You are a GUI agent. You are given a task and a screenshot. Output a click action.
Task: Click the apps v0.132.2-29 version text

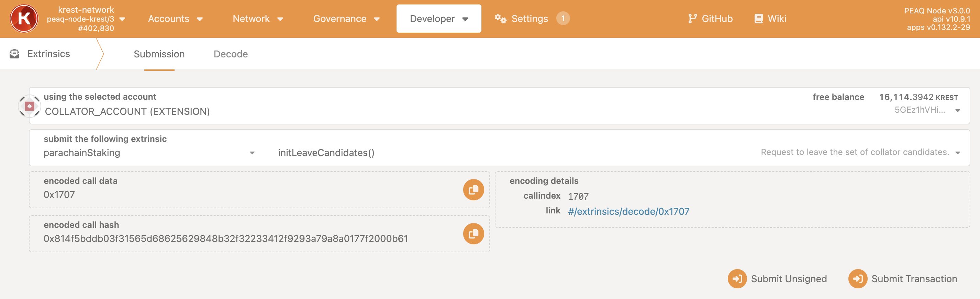[x=938, y=27]
